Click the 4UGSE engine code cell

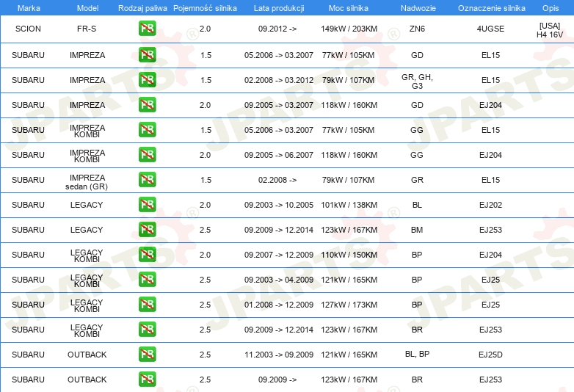point(490,29)
